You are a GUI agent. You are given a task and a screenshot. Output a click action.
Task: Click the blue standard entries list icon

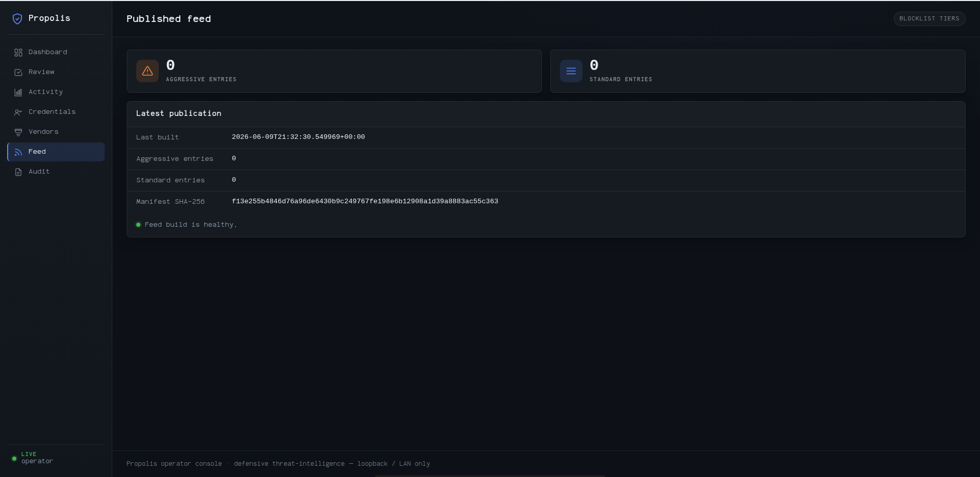(571, 71)
